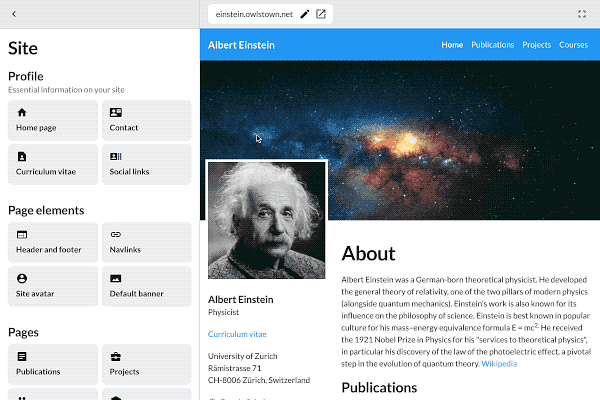
Task: Click the University of Zurich address line
Action: pyautogui.click(x=242, y=356)
